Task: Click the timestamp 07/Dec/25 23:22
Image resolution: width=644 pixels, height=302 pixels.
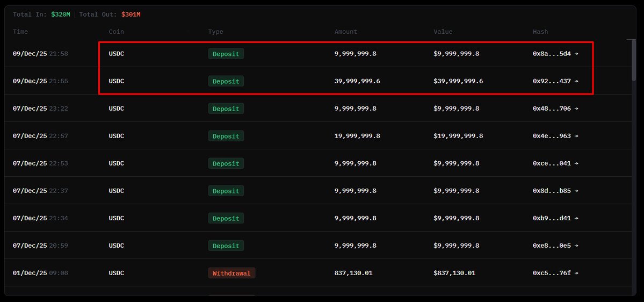Action: tap(40, 109)
